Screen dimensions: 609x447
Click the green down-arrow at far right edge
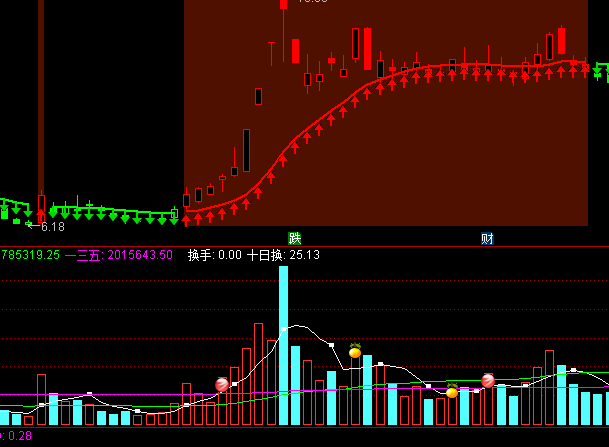click(601, 71)
